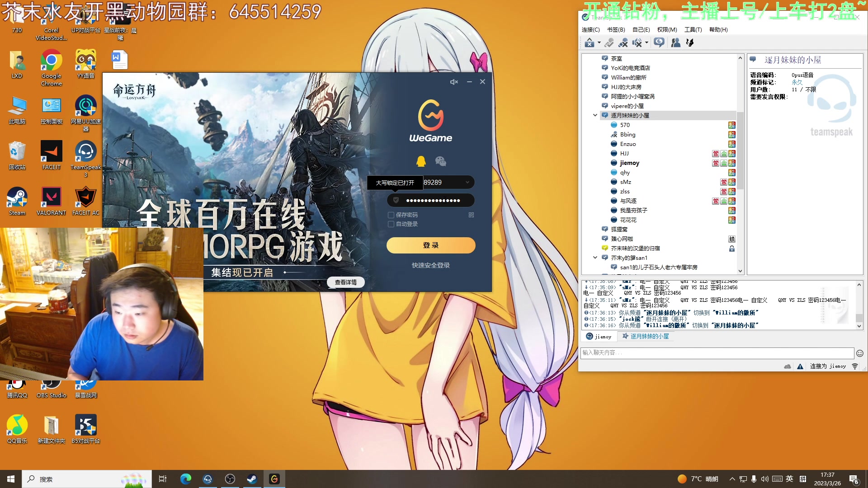Image resolution: width=868 pixels, height=488 pixels.
Task: Open 自己(E) menu
Action: 641,30
